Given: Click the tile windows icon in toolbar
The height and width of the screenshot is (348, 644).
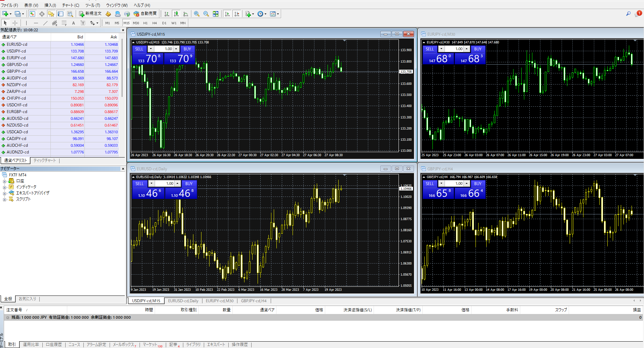Looking at the screenshot, I should (216, 14).
